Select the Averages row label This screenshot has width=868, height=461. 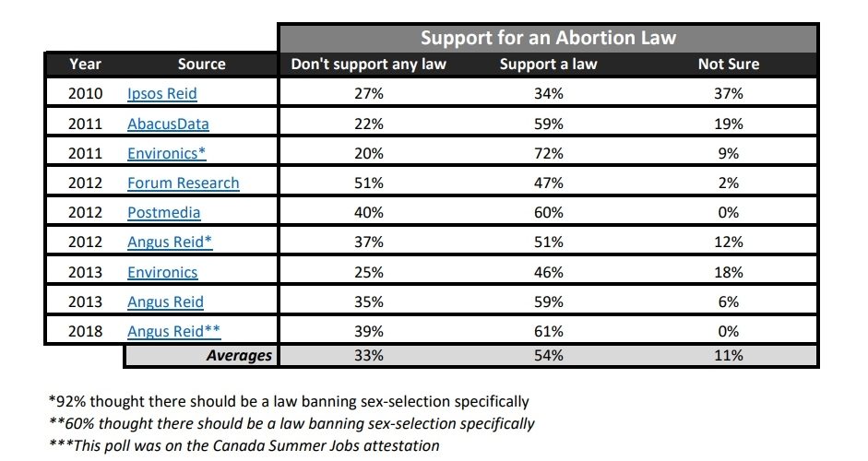(239, 356)
